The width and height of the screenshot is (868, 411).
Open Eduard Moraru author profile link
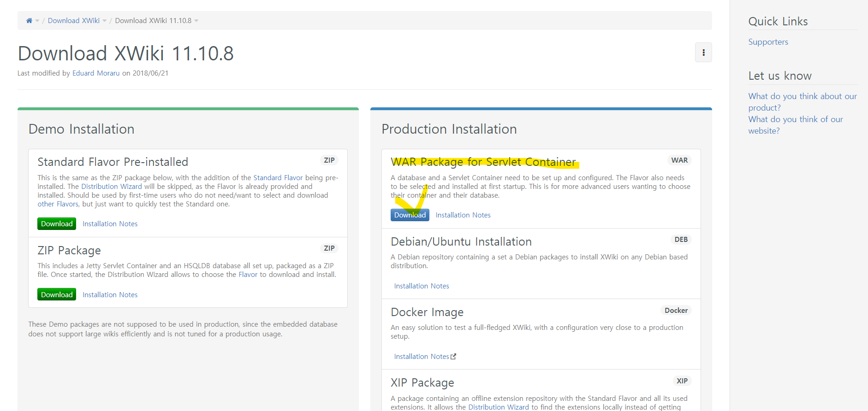click(96, 73)
